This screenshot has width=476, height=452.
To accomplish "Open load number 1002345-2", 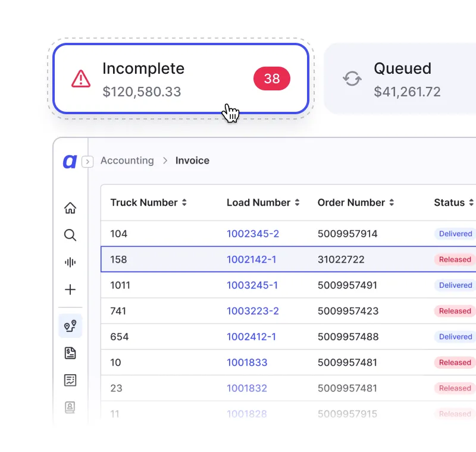I will tap(252, 234).
